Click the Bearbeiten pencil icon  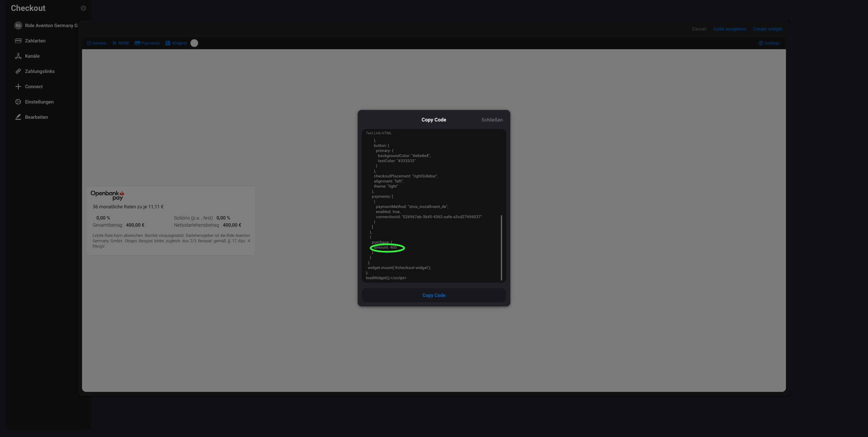[18, 117]
